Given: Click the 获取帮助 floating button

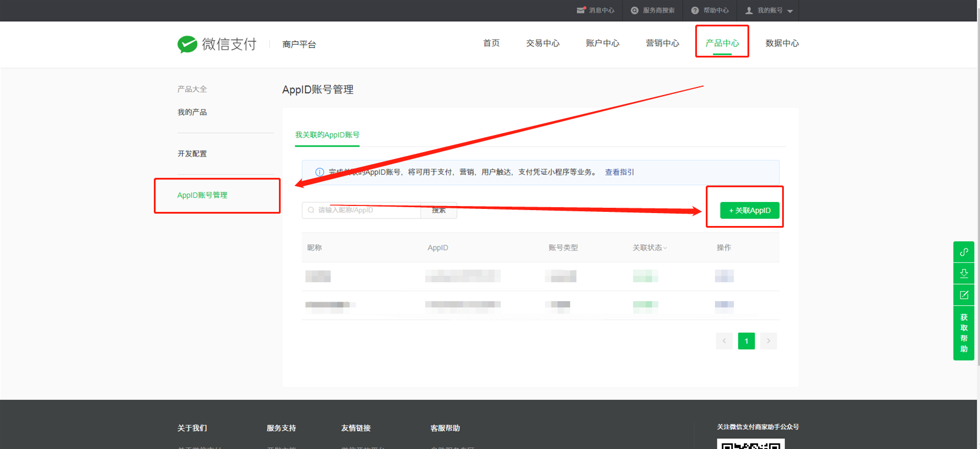Looking at the screenshot, I should [x=964, y=333].
